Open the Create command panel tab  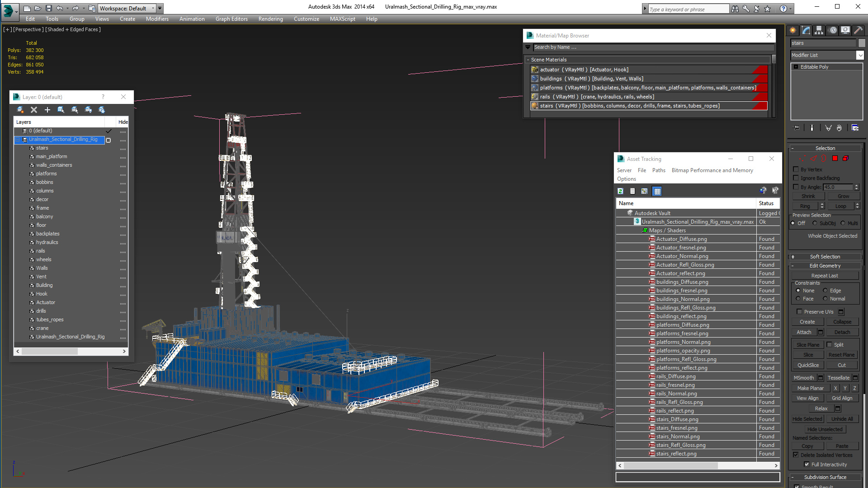(793, 30)
